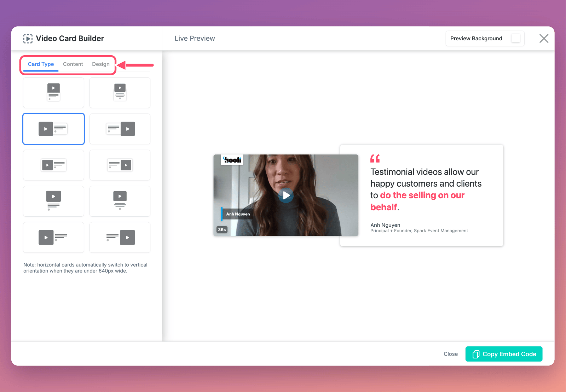The height and width of the screenshot is (392, 566).
Task: Close the Video Card Builder with X
Action: click(544, 39)
